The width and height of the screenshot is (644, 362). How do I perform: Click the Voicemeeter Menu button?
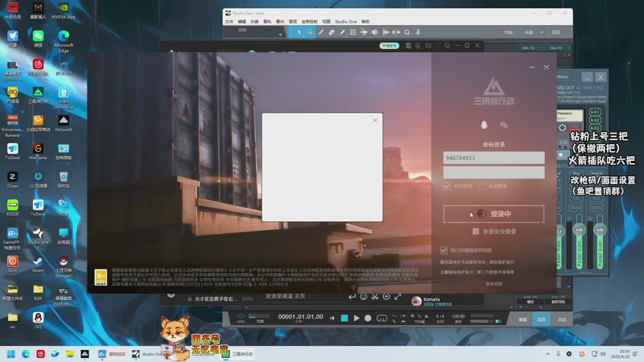(x=562, y=76)
